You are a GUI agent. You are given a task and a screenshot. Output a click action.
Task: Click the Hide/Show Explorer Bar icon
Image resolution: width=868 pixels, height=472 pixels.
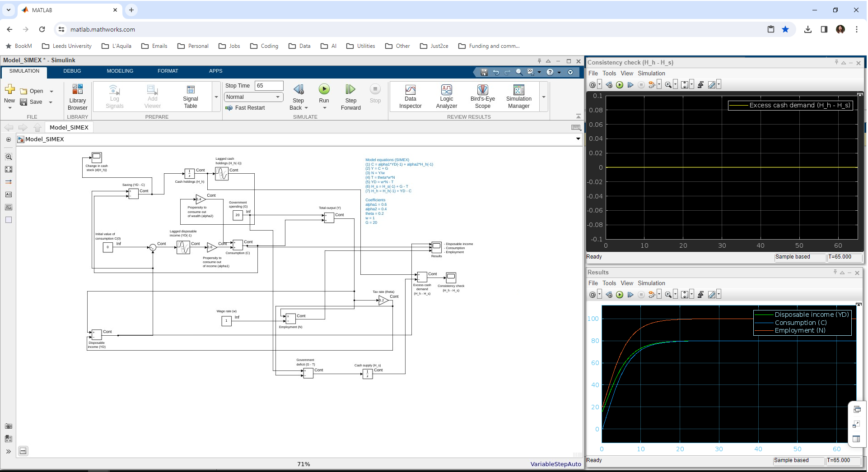9,139
